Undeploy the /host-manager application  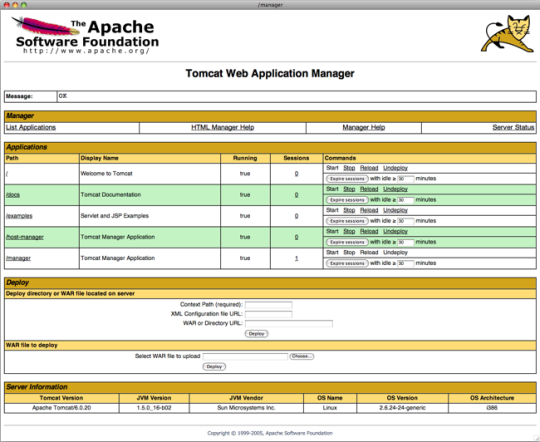pos(395,231)
